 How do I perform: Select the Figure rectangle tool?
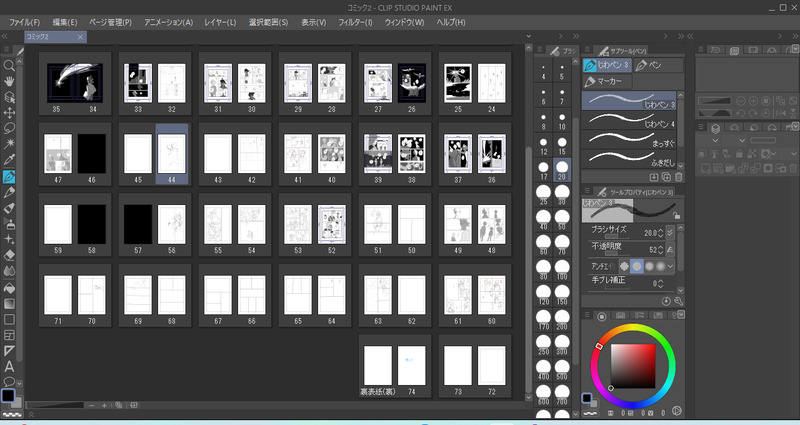point(9,319)
